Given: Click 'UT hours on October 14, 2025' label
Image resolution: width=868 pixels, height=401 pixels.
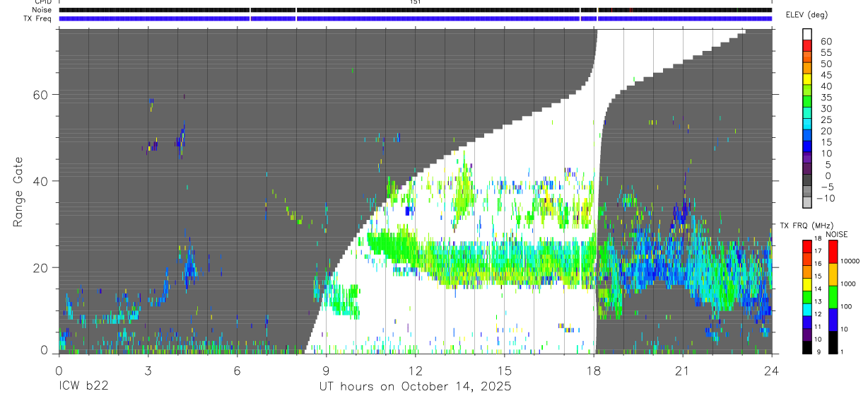Looking at the screenshot, I should point(415,387).
